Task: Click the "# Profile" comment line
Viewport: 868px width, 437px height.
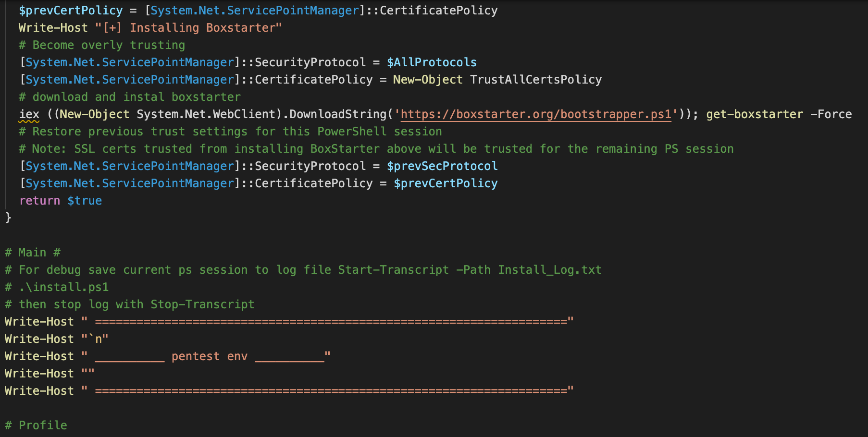Action: click(36, 425)
